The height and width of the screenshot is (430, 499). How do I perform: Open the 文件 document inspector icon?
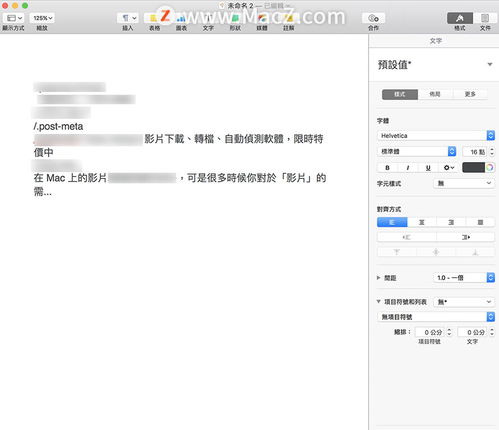tap(485, 18)
